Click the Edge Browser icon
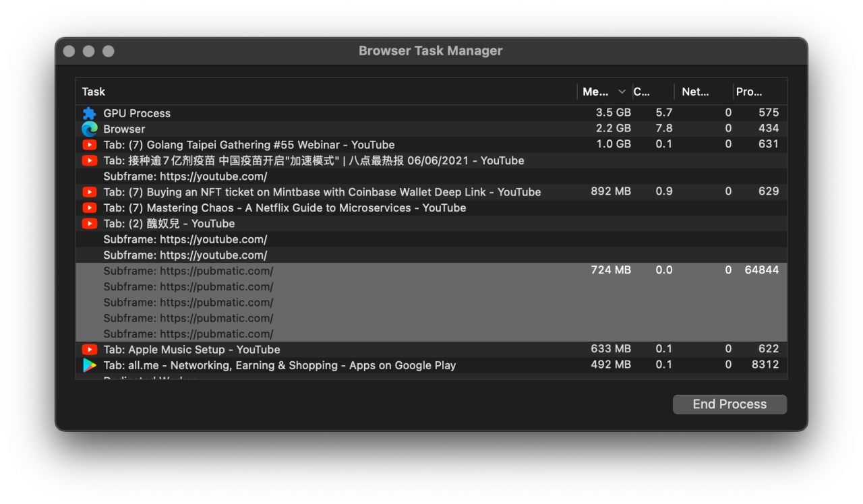This screenshot has width=863, height=504. click(x=89, y=129)
